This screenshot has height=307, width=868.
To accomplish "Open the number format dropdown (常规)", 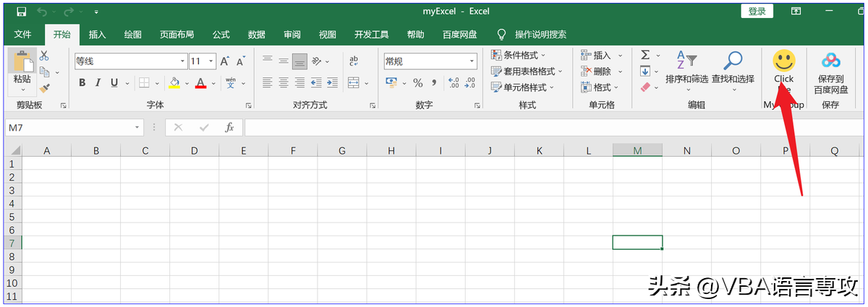I will pos(472,61).
